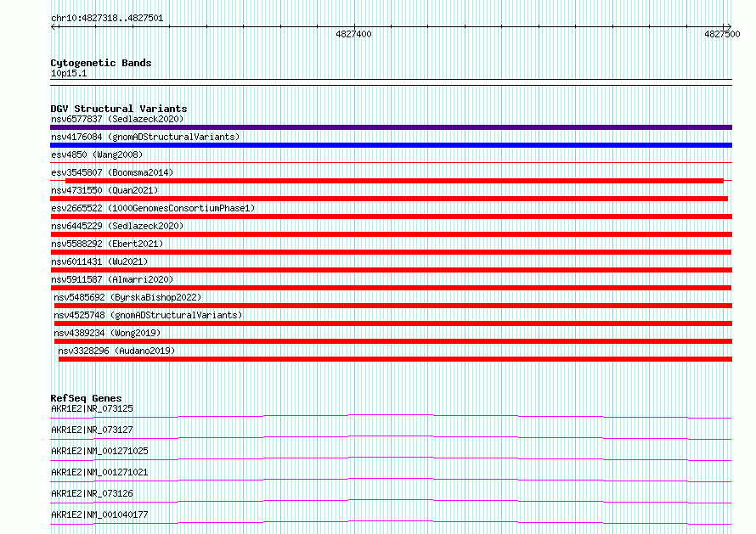The height and width of the screenshot is (534, 756).
Task: Click the 10p15.1 cytogenetic band bar
Action: click(x=391, y=82)
